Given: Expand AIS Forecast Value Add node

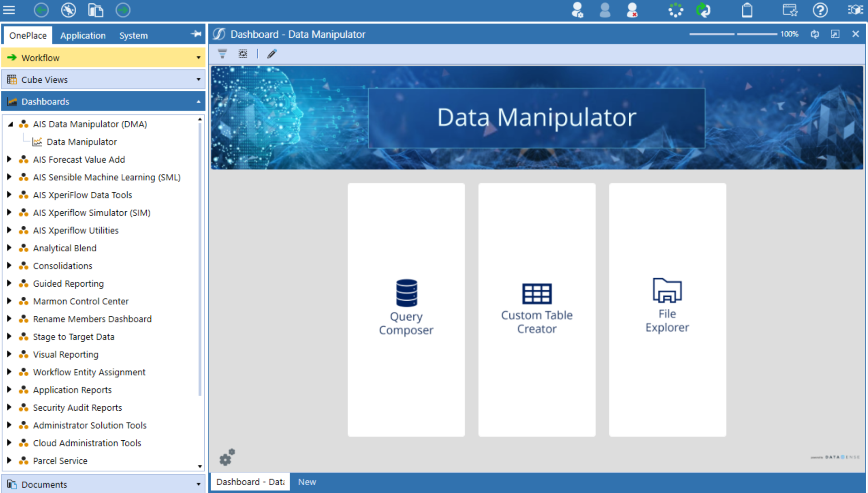Looking at the screenshot, I should click(x=9, y=159).
